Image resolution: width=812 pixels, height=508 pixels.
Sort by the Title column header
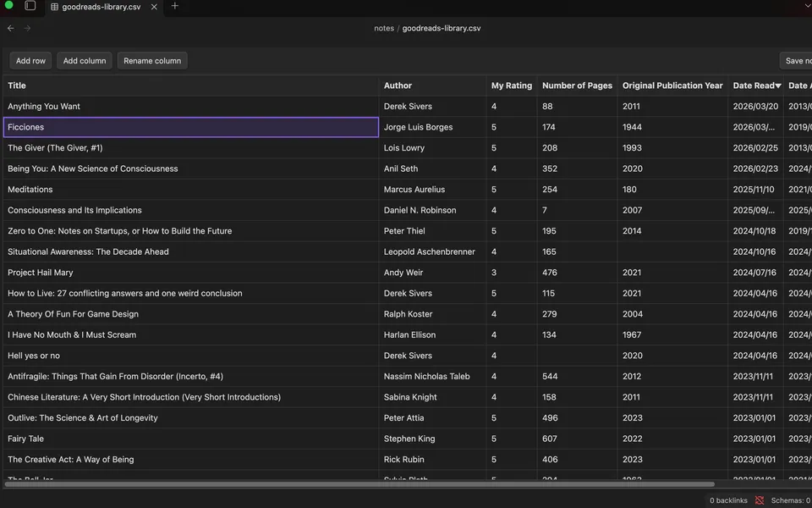[x=191, y=86]
